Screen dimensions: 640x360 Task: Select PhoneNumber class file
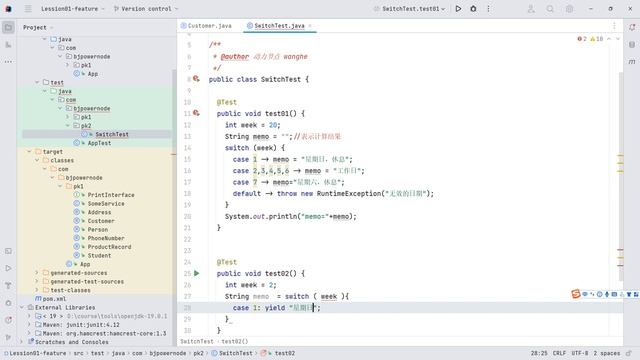click(x=106, y=238)
